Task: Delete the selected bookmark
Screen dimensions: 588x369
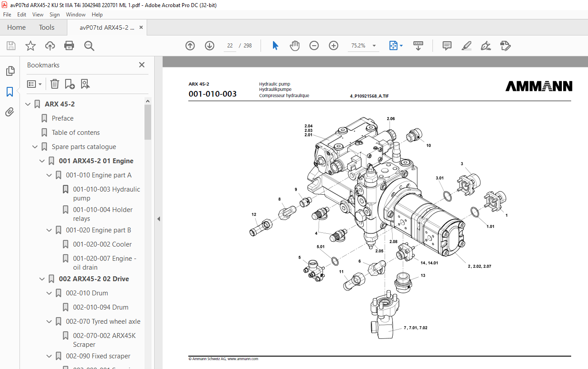Action: click(55, 84)
